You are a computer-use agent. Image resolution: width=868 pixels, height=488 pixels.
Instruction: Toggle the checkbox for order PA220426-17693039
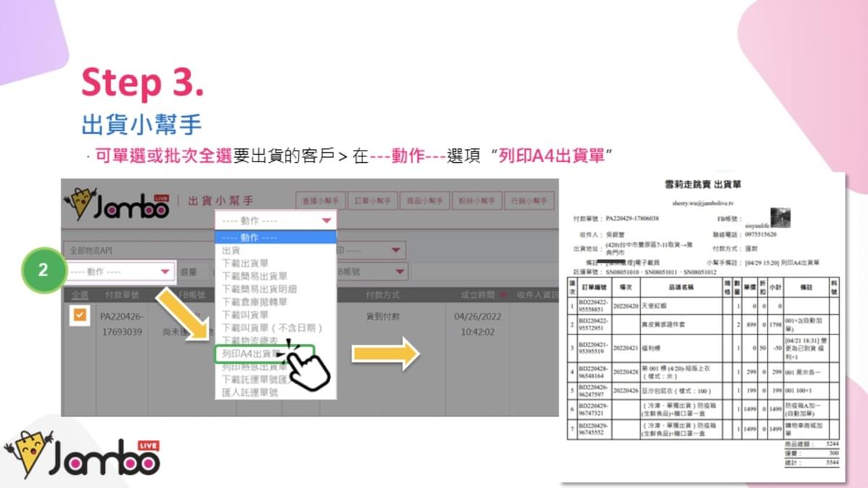pos(80,315)
